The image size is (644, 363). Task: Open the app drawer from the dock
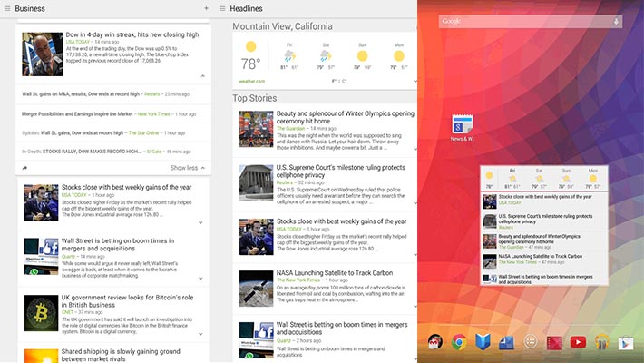pos(530,342)
